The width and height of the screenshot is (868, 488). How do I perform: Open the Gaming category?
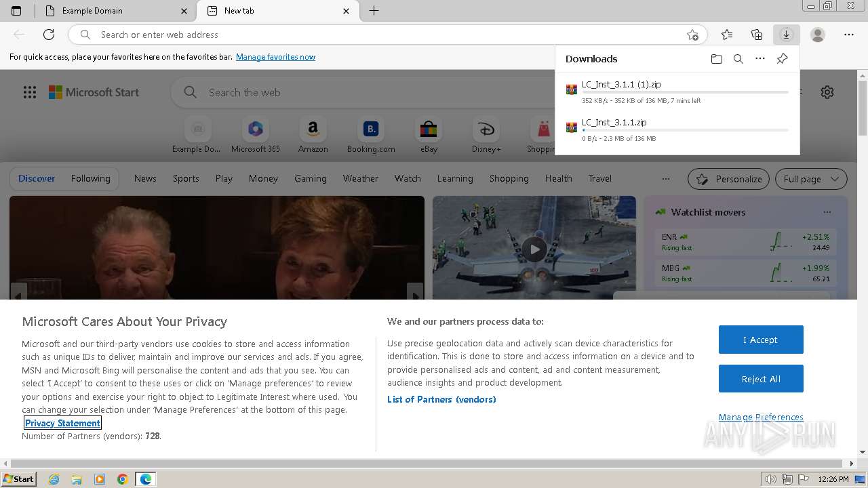pos(311,179)
